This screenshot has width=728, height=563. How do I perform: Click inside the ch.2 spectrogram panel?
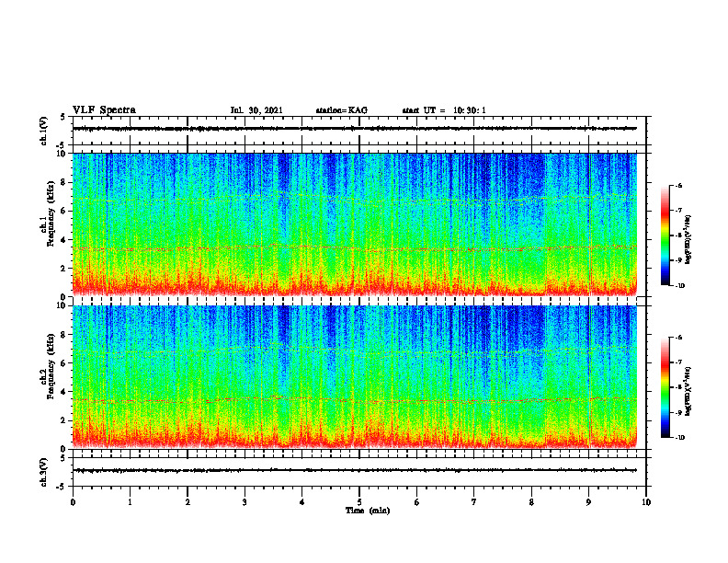tap(355, 377)
